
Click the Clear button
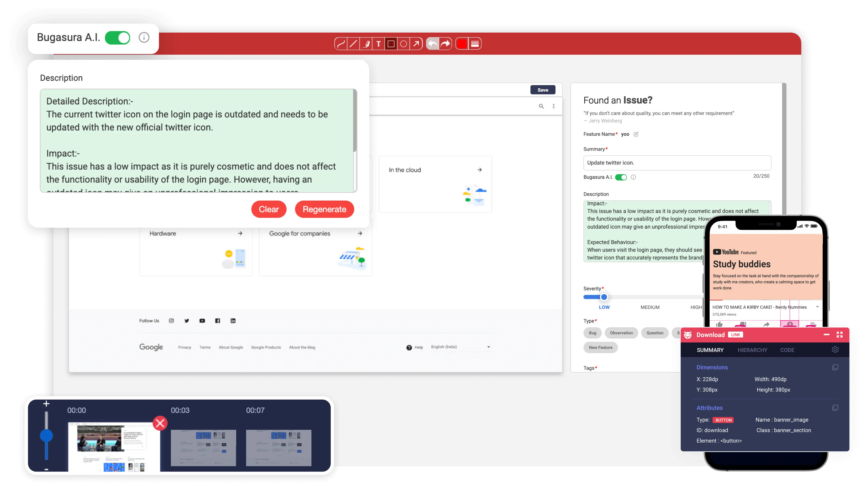(x=269, y=209)
